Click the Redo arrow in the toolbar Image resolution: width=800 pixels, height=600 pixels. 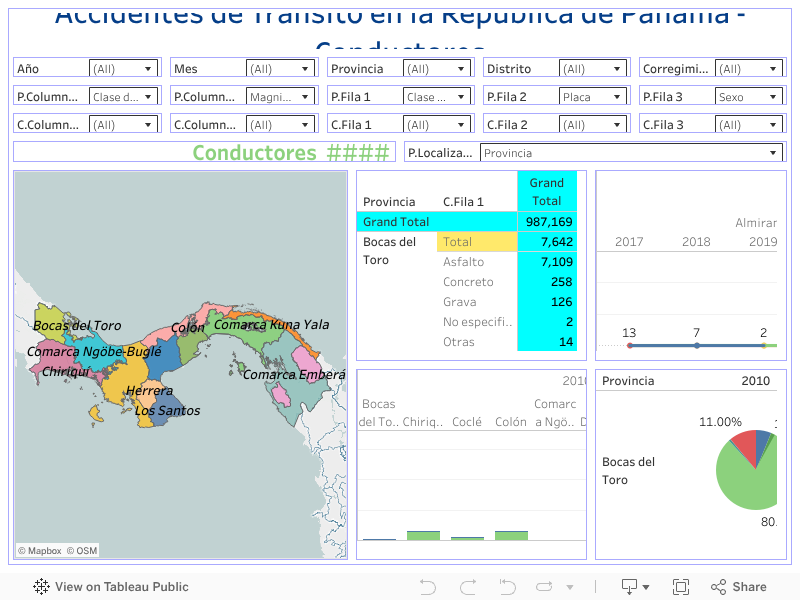pos(468,587)
